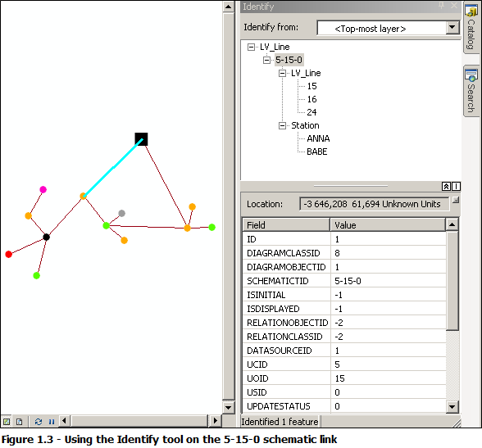482x448 pixels.
Task: Select the DIAGRAMCLASSID field row
Action: (x=344, y=253)
